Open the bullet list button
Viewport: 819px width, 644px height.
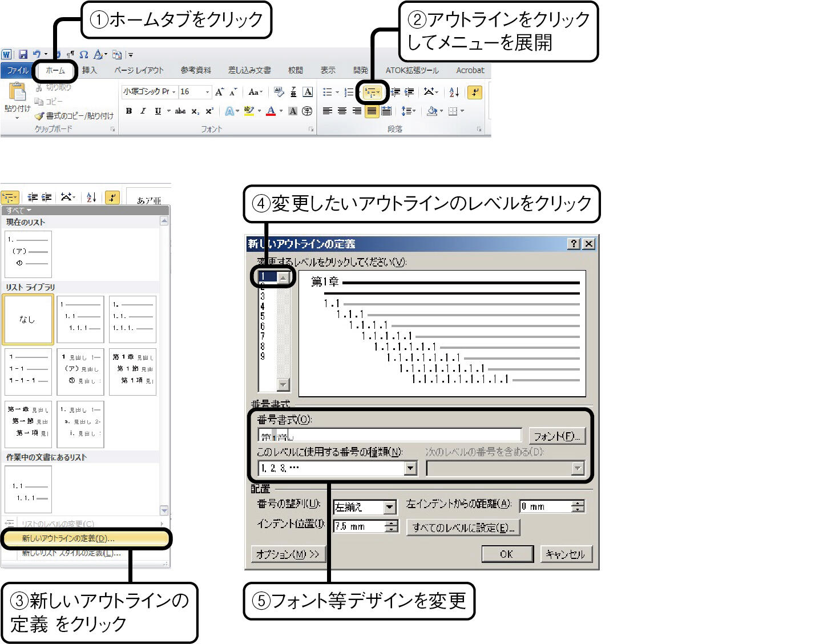(328, 92)
